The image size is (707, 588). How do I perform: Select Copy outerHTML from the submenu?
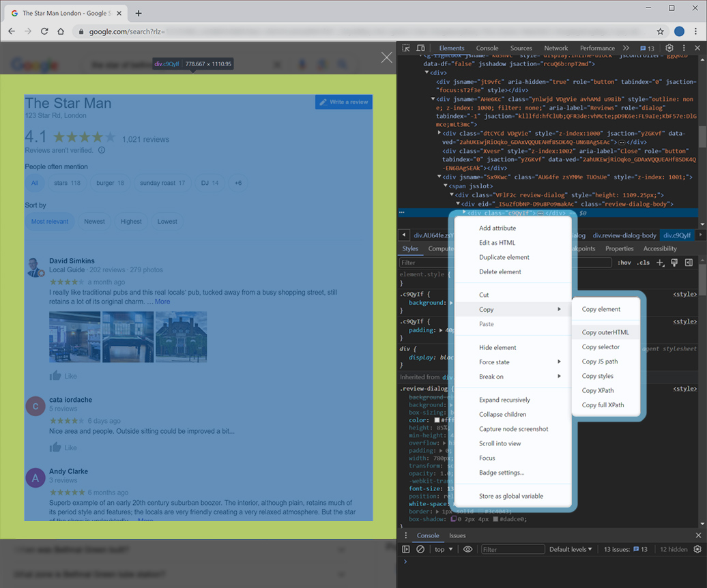point(605,332)
